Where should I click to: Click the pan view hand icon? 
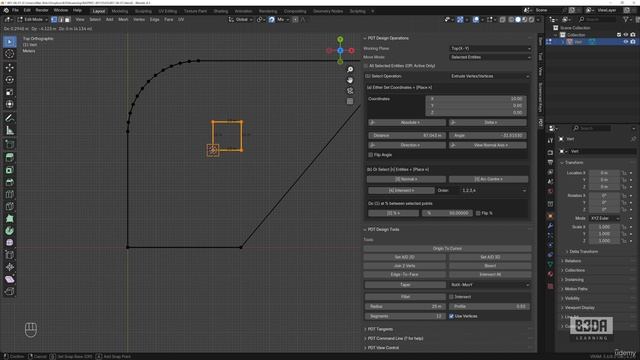pyautogui.click(x=350, y=80)
